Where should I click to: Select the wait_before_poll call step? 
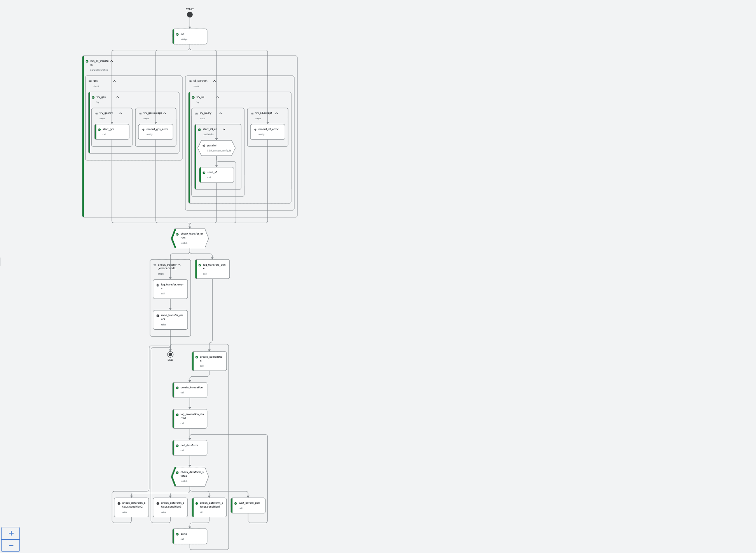click(249, 505)
